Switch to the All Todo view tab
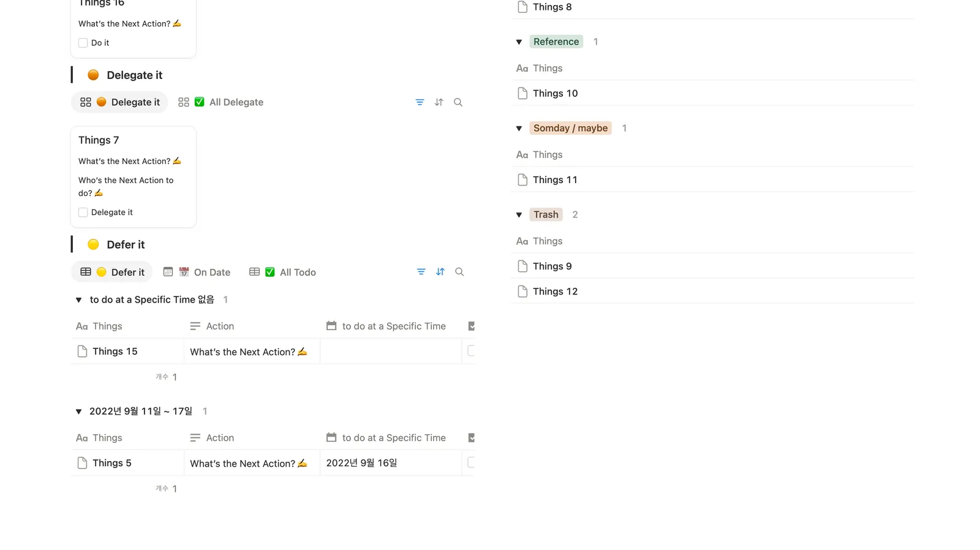Viewport: 980px width, 550px height. (282, 272)
